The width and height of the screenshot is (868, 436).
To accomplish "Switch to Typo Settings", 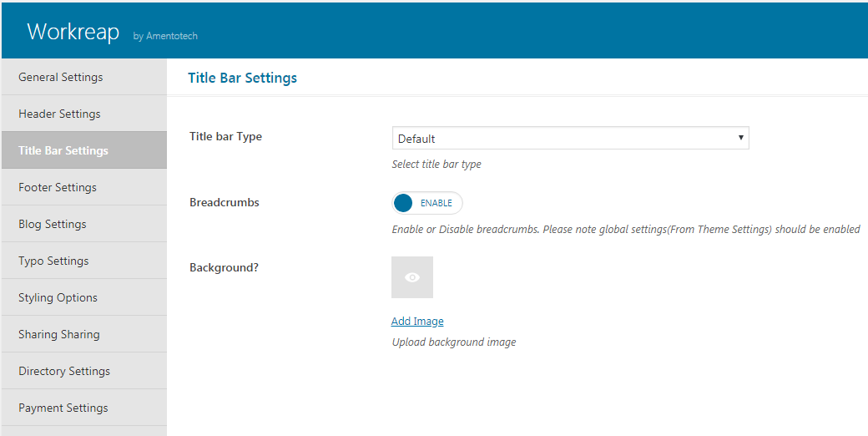I will pos(83,261).
